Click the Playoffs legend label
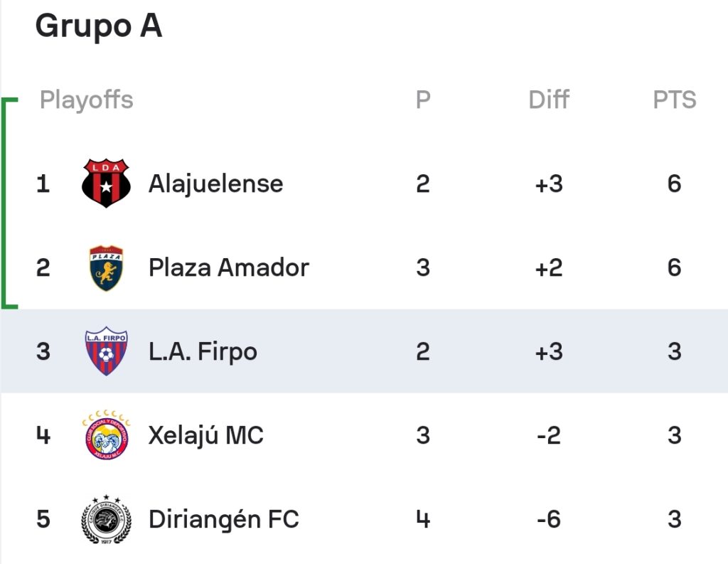 [x=86, y=100]
